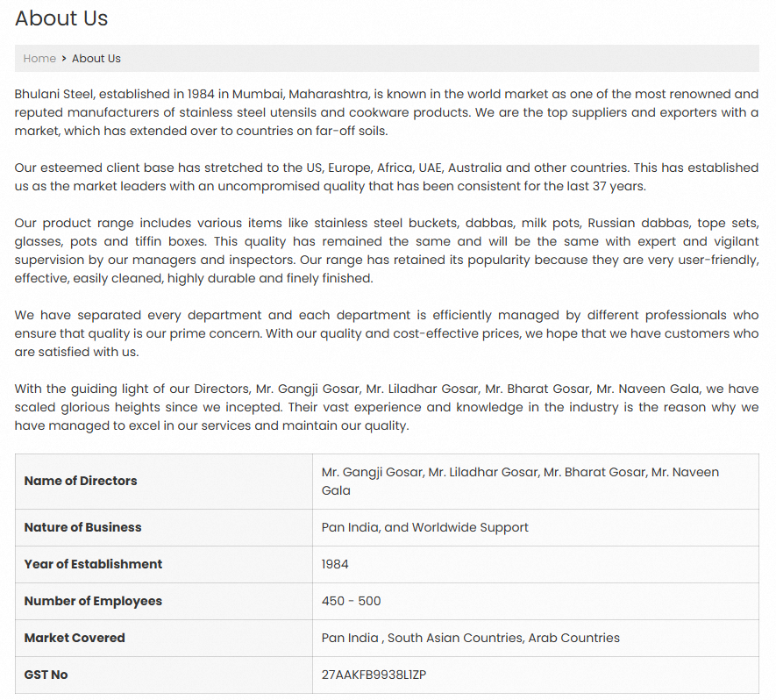Click the About Us page heading

click(61, 18)
